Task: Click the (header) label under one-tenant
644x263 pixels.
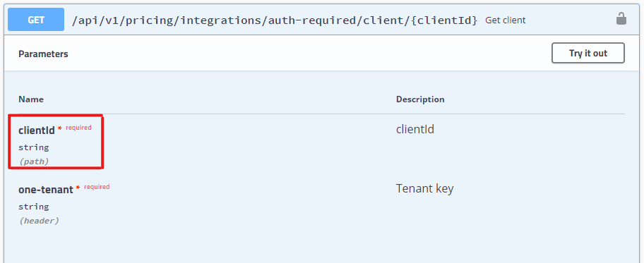Action: pyautogui.click(x=39, y=221)
